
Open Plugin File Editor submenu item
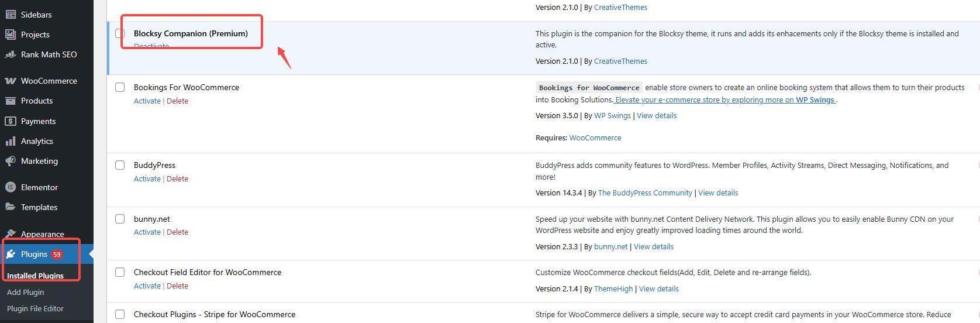pyautogui.click(x=35, y=308)
